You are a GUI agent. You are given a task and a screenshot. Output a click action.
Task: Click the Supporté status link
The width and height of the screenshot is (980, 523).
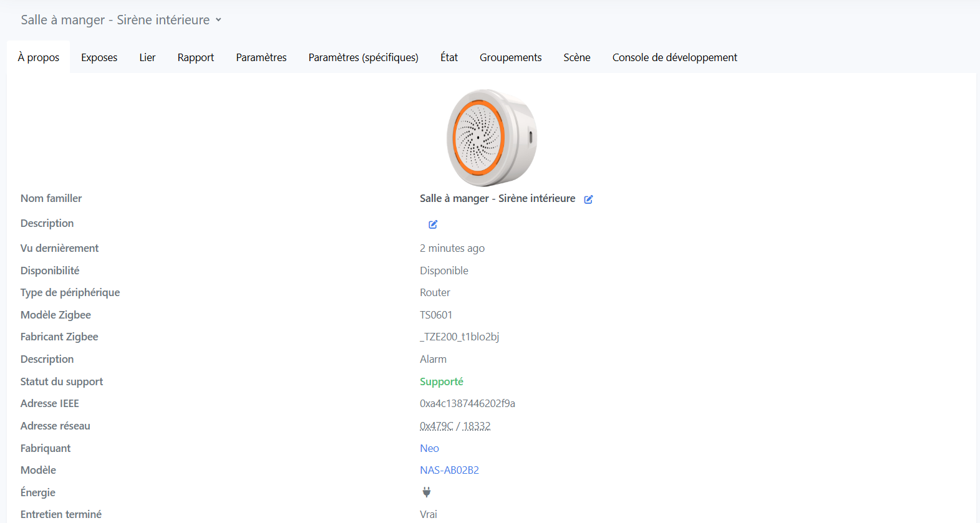(442, 381)
